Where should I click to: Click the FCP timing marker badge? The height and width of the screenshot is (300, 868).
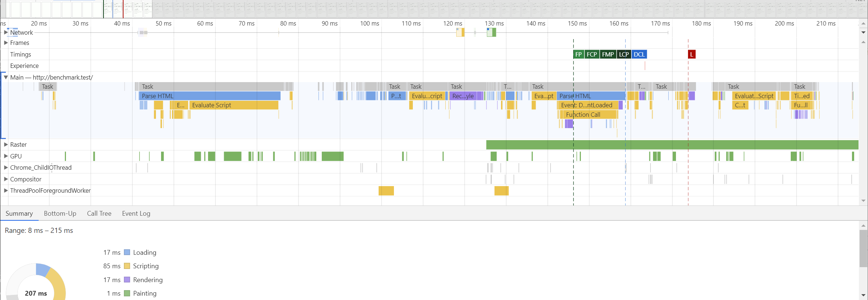point(592,54)
